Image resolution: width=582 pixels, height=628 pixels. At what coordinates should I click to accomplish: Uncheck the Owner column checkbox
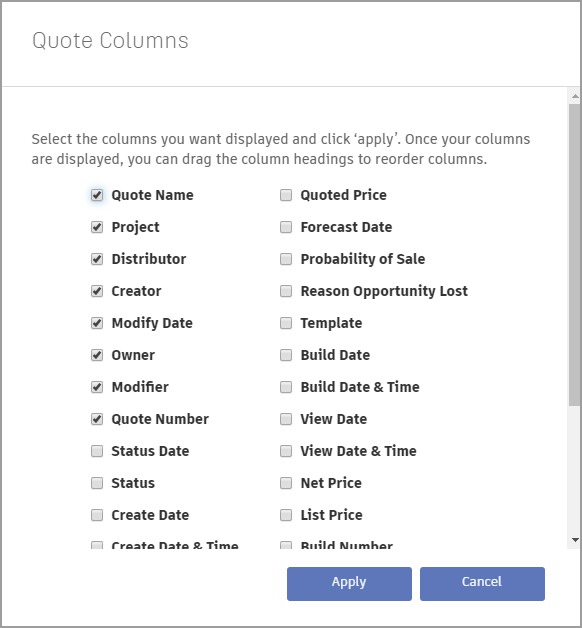pyautogui.click(x=97, y=355)
